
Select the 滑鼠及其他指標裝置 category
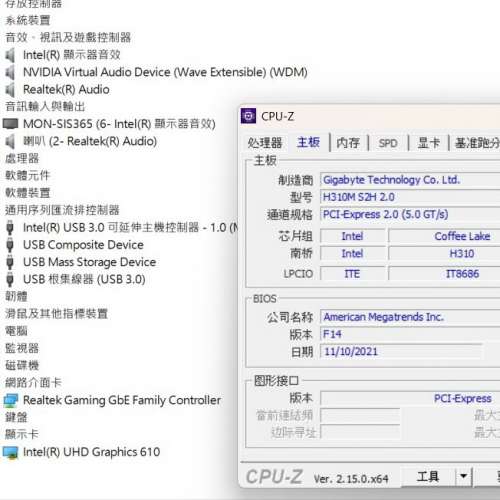click(56, 314)
